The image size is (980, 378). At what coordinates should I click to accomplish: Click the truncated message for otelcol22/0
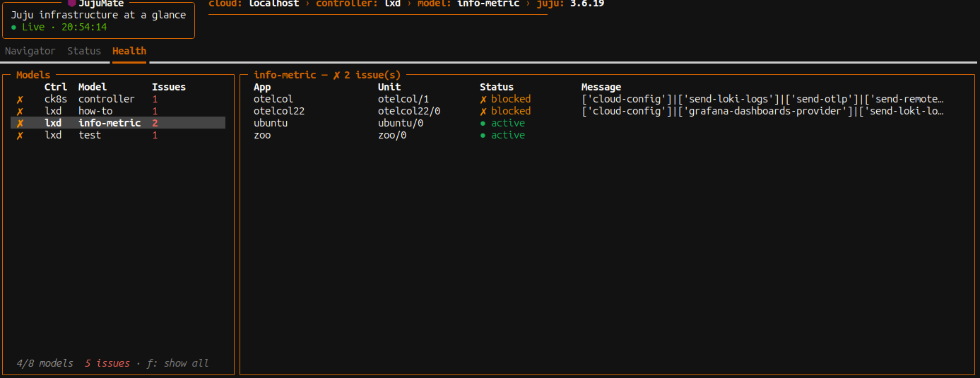[x=762, y=112]
